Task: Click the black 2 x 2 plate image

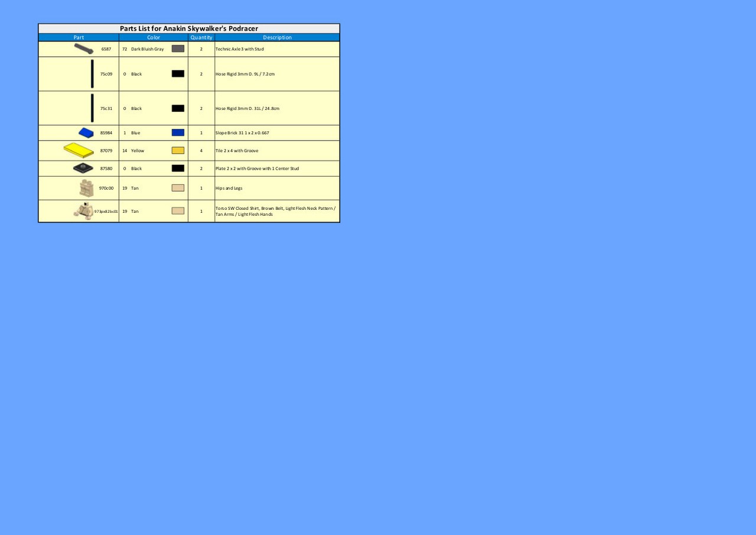Action: pyautogui.click(x=83, y=168)
